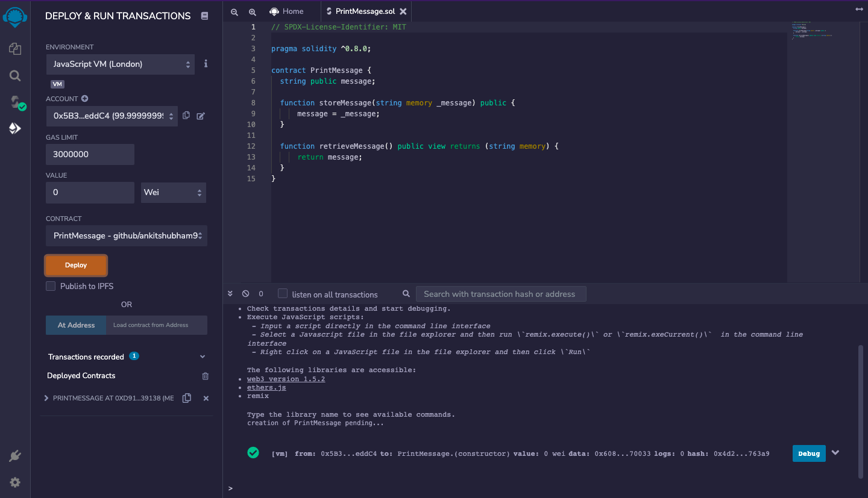Click the 'return message;' code line
Screen dimensions: 868x498
click(x=330, y=157)
